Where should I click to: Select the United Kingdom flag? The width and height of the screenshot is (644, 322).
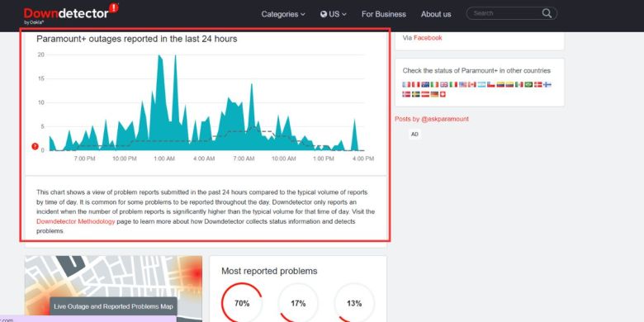[444, 84]
